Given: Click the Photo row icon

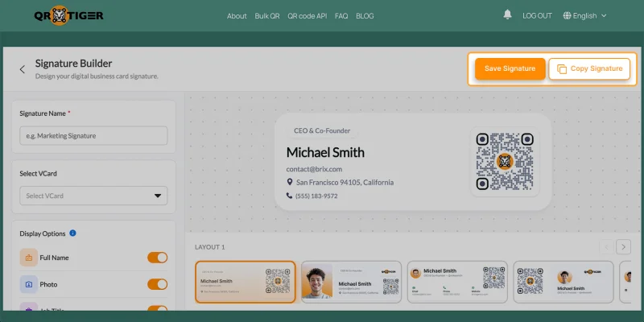Looking at the screenshot, I should pyautogui.click(x=29, y=284).
